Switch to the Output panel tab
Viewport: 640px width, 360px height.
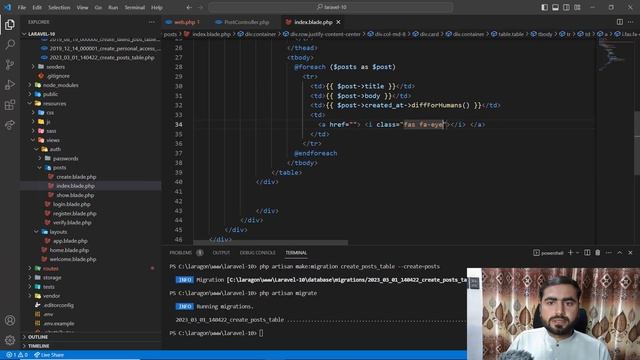point(221,253)
